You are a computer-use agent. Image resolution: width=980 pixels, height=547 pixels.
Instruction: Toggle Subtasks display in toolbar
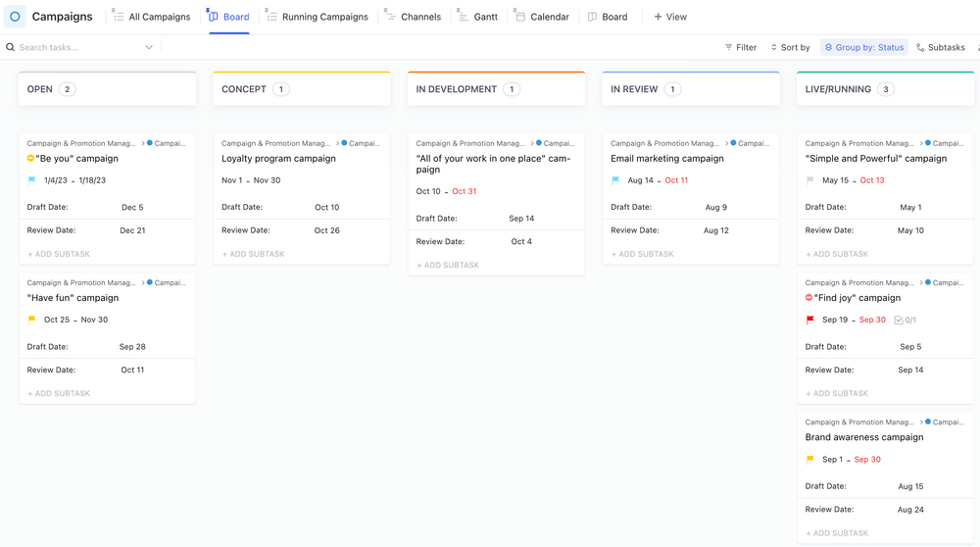[x=940, y=47]
